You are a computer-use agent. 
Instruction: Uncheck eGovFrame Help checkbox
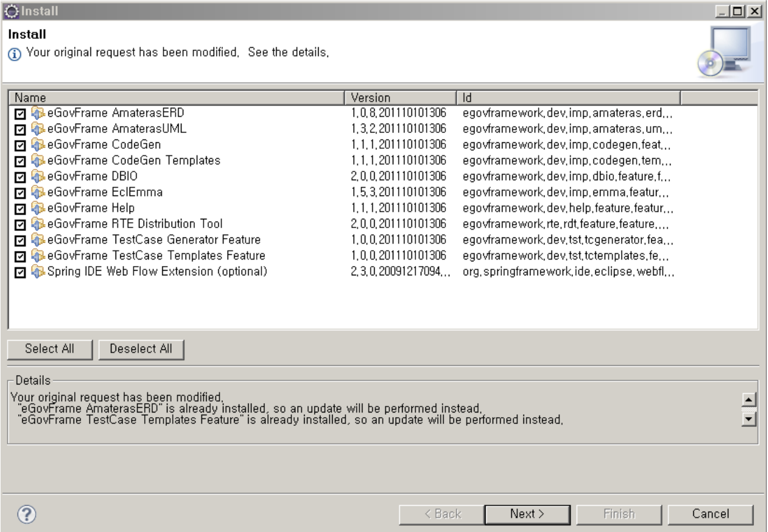(19, 208)
